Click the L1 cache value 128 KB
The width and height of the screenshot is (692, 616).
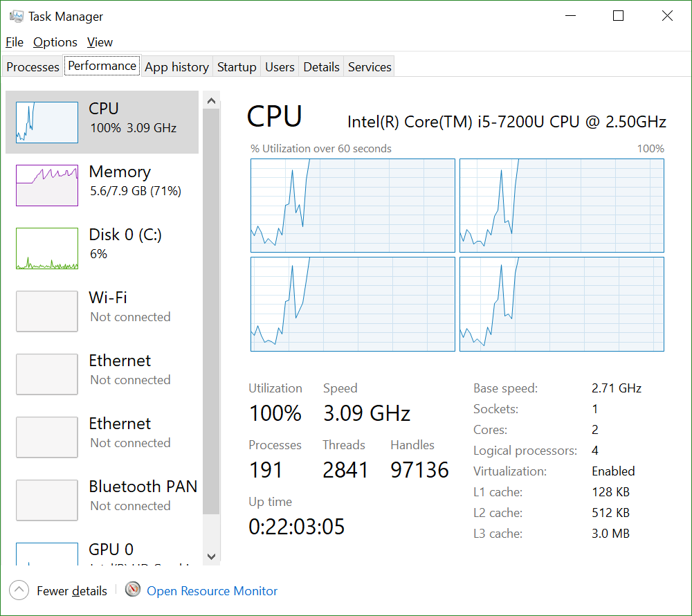click(610, 491)
